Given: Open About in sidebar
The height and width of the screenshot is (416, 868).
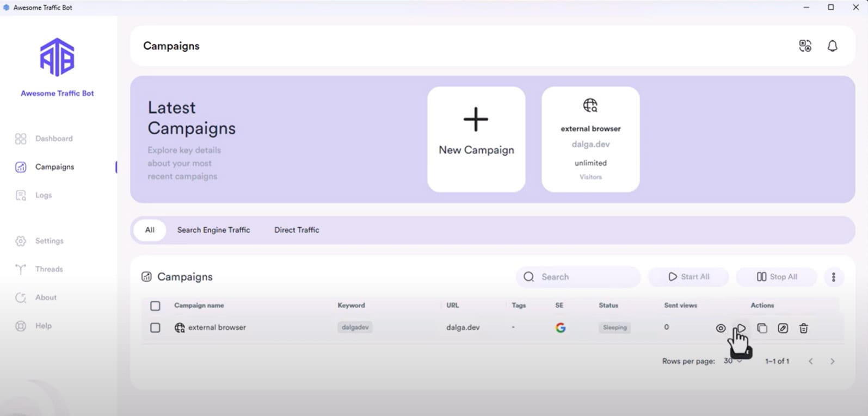Looking at the screenshot, I should point(36,297).
